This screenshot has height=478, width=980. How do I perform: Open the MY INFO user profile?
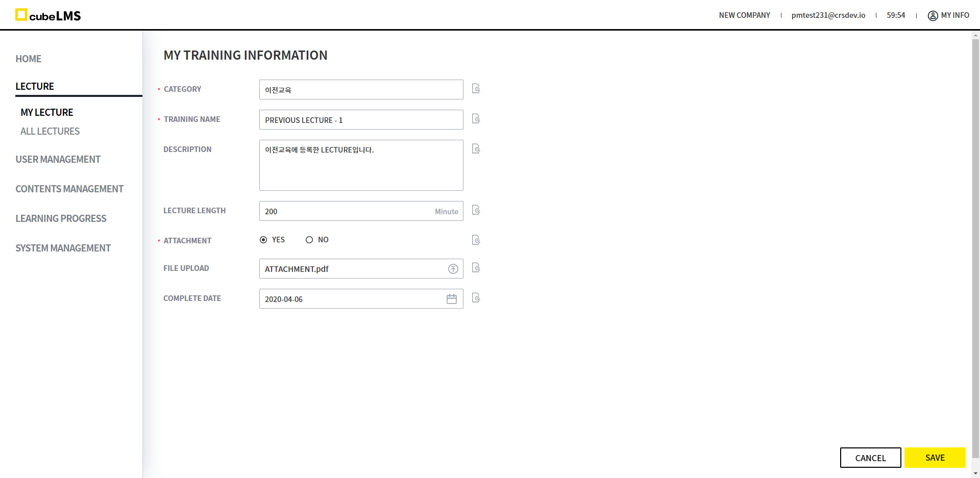point(948,15)
